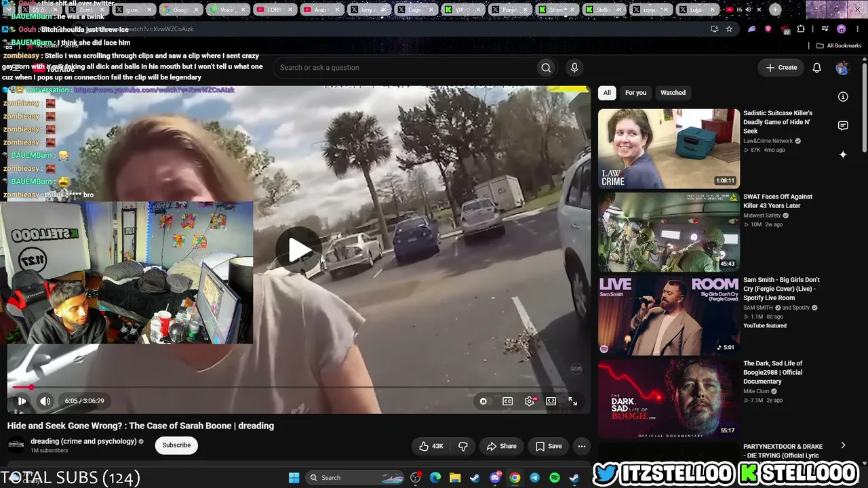Open the dreading (crime and psychology) channel link
This screenshot has height=488, width=868.
(83, 441)
